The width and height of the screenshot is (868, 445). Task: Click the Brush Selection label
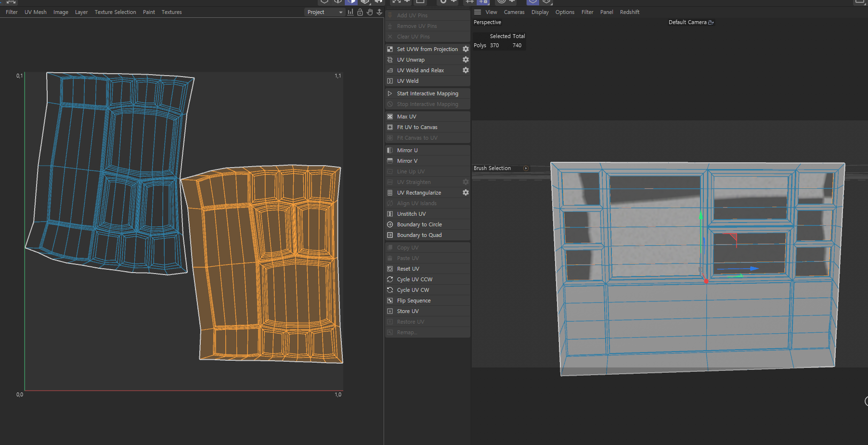pos(492,168)
